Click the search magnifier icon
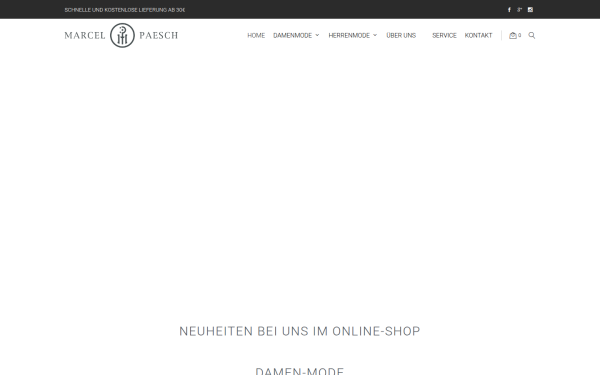 [x=532, y=35]
